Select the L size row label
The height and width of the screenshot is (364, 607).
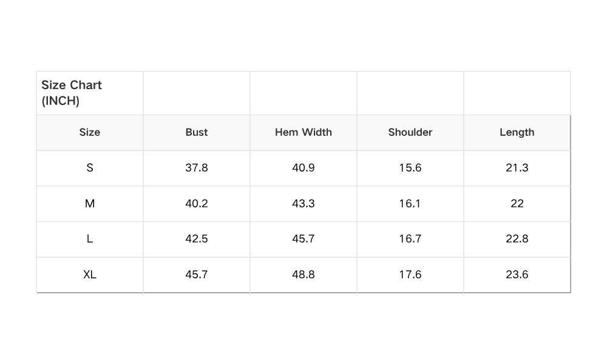pos(90,239)
